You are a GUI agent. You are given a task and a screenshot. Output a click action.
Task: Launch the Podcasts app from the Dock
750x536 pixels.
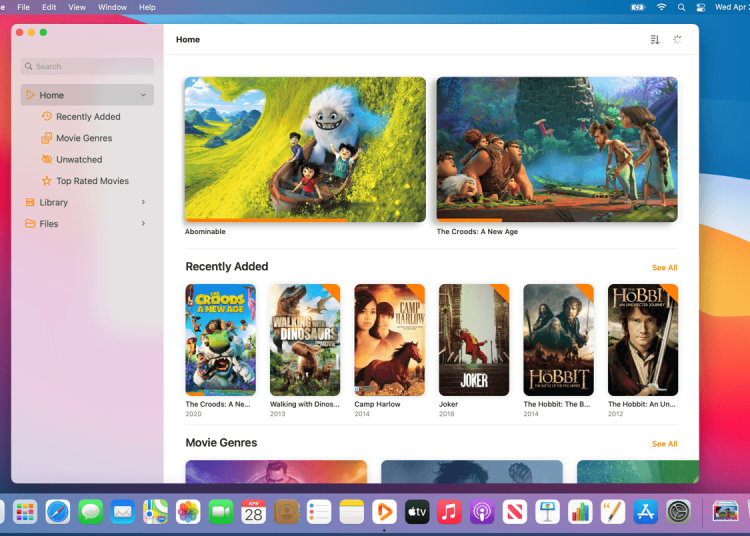pos(481,512)
